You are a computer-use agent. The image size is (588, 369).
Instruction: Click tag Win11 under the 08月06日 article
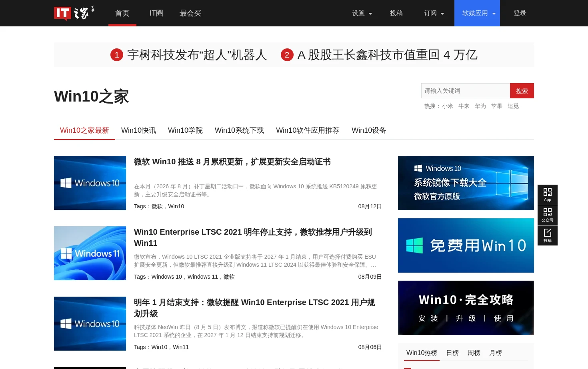tap(181, 347)
